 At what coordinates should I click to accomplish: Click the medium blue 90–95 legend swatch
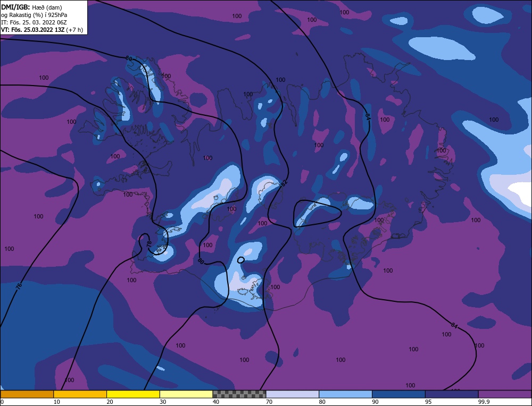(x=398, y=394)
